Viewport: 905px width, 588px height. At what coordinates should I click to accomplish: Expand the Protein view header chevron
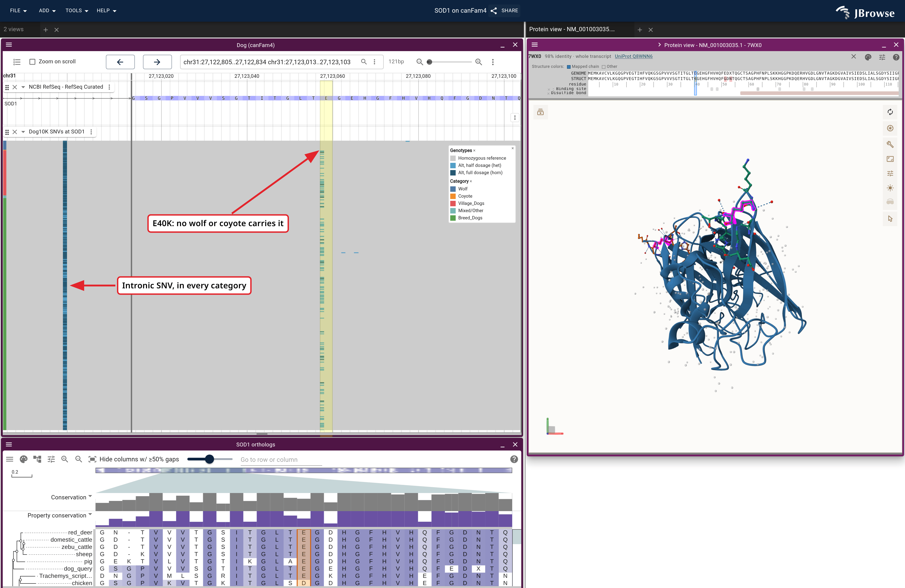[x=659, y=45]
